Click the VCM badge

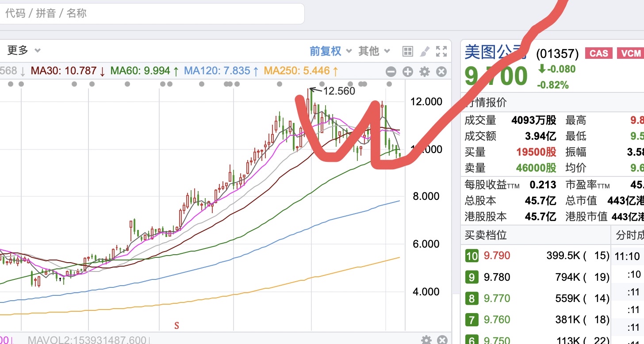tap(631, 54)
